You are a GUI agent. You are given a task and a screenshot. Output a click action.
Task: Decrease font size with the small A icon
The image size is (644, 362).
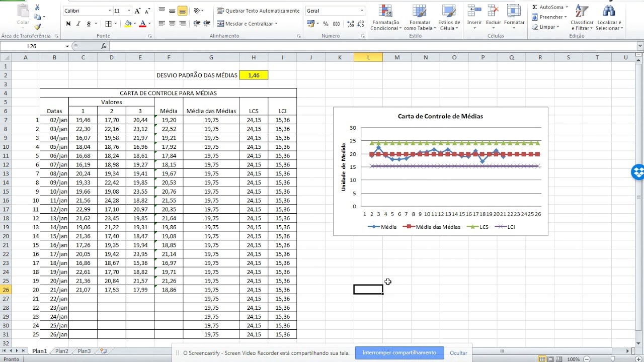pyautogui.click(x=147, y=11)
